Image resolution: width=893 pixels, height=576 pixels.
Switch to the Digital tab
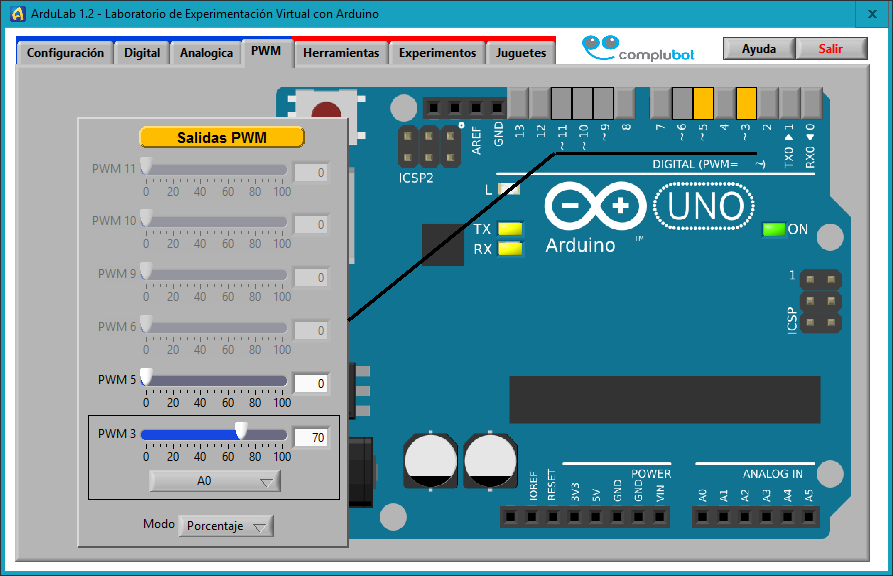[x=141, y=52]
